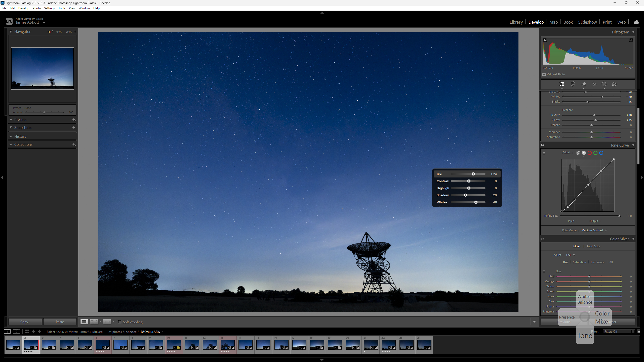Viewport: 644px width, 362px height.
Task: Select the Red Eye Correction tool
Action: 594,84
